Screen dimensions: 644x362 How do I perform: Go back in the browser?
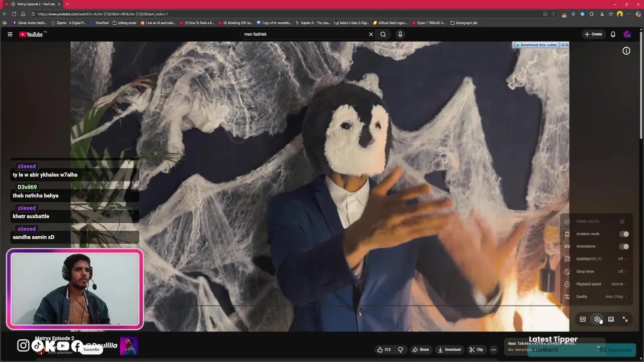click(5, 14)
